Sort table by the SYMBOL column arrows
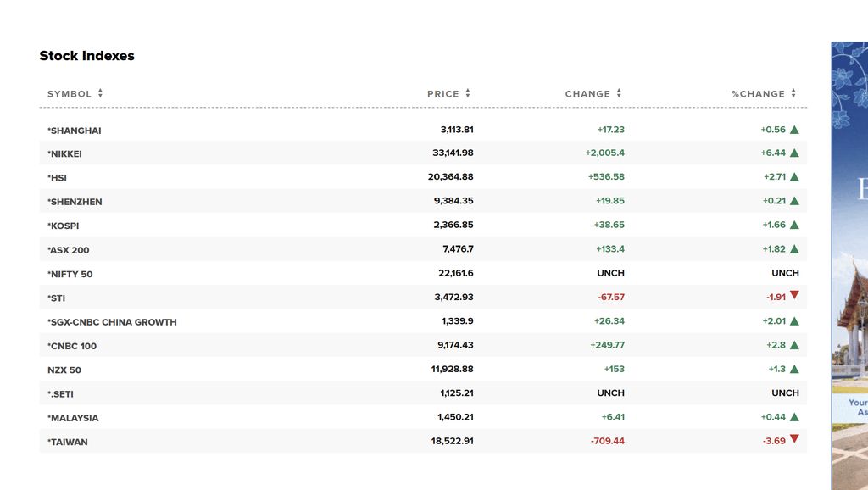Screen dimensions: 868x490 (100, 94)
